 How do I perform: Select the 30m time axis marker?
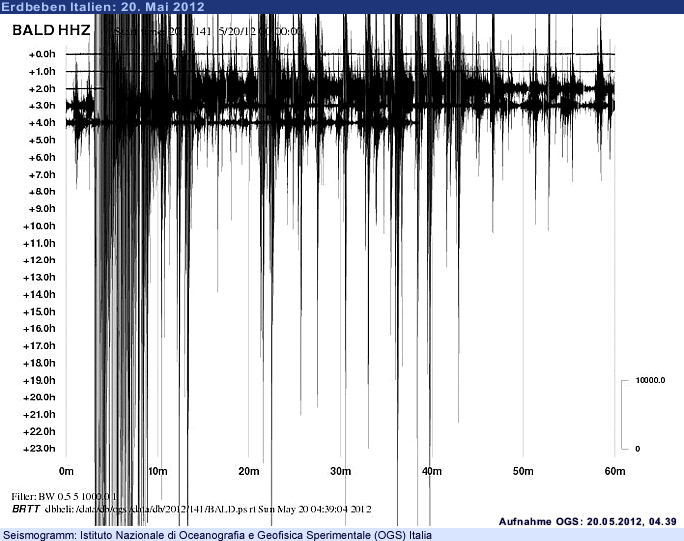(340, 471)
